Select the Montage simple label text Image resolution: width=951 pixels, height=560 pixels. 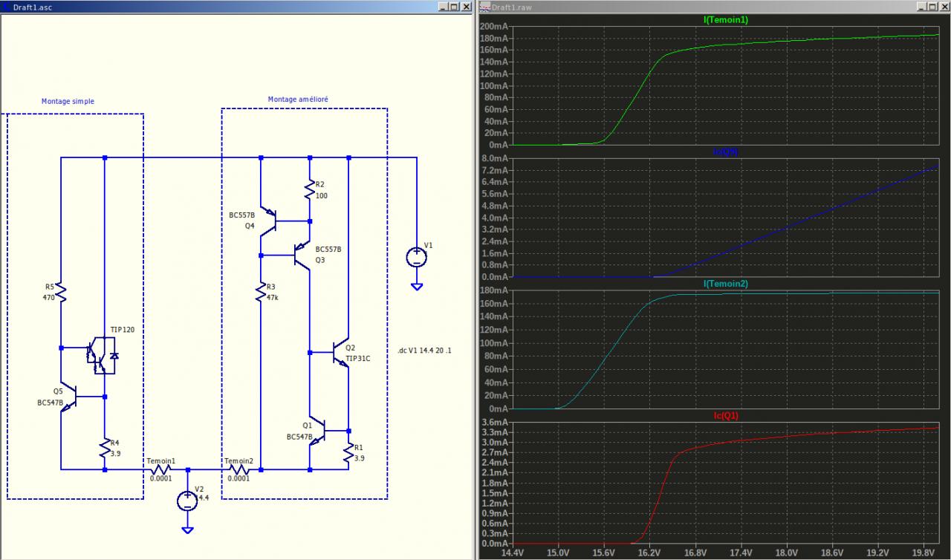(68, 101)
